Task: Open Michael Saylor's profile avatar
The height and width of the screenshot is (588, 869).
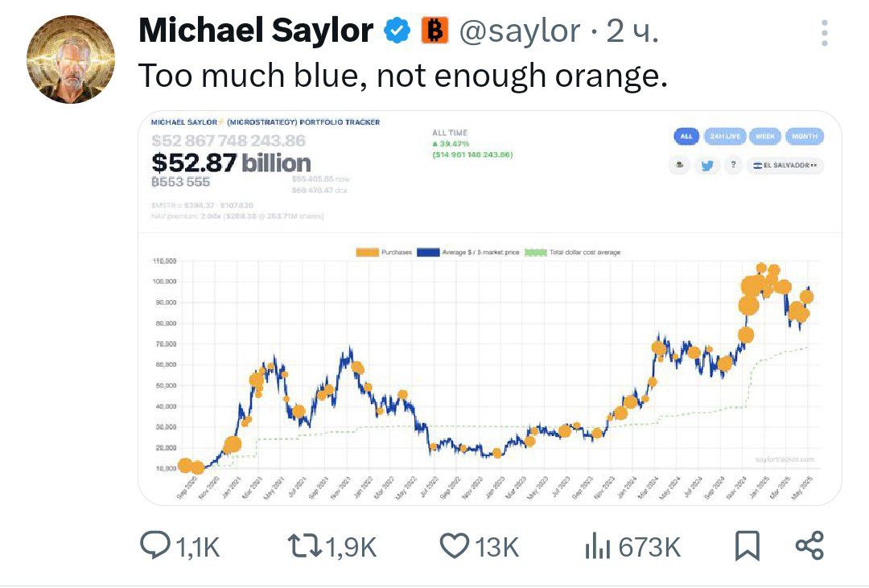Action: [71, 60]
